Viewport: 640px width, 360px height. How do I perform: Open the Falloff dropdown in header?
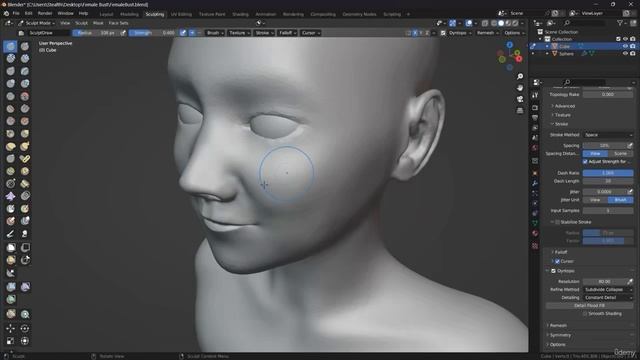pyautogui.click(x=287, y=33)
